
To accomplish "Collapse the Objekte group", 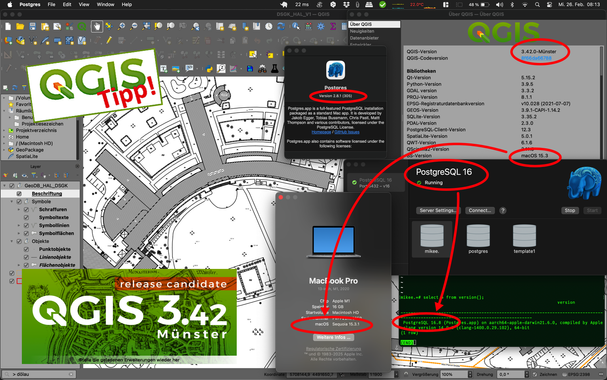I will [12, 241].
